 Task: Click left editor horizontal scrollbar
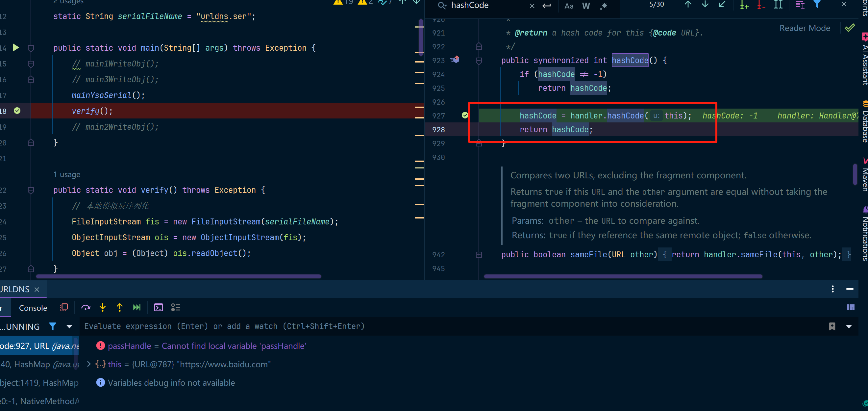pyautogui.click(x=179, y=276)
